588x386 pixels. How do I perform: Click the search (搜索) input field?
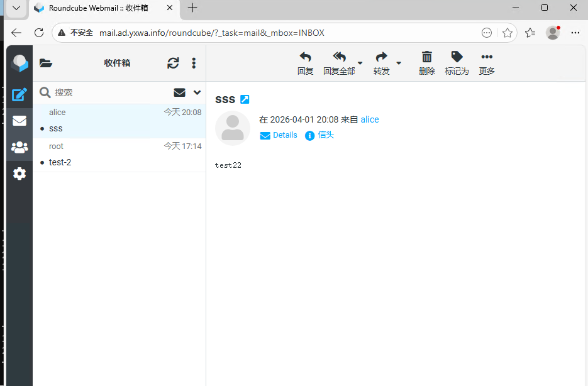(110, 92)
